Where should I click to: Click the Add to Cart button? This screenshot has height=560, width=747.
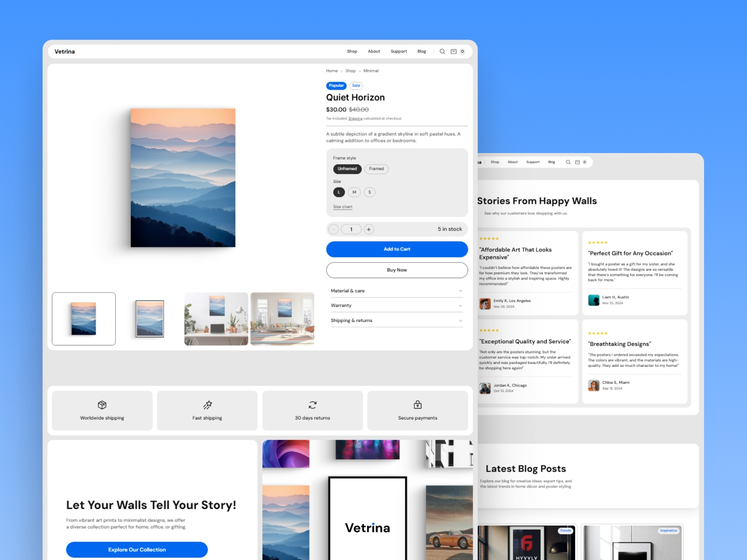pos(397,249)
